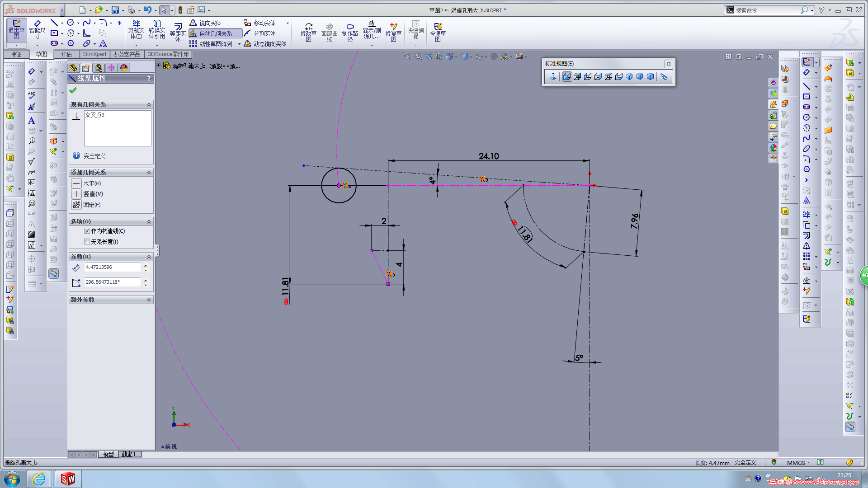
Task: Enable the infinite length (无限长度) checkbox
Action: point(87,242)
